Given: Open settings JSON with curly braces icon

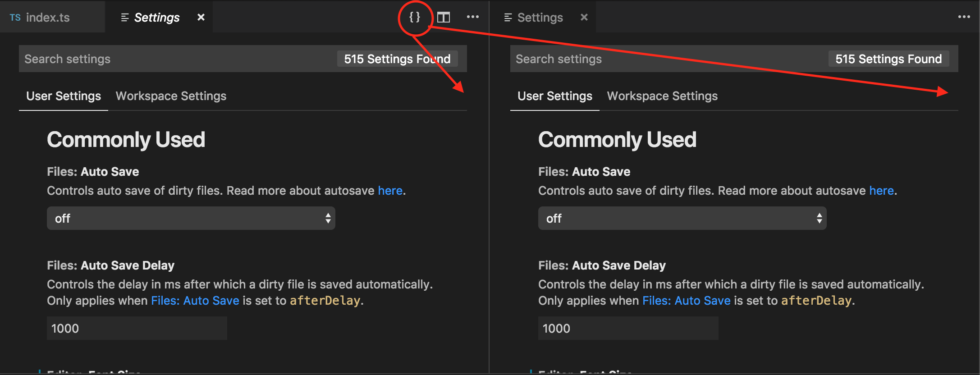Looking at the screenshot, I should [415, 17].
